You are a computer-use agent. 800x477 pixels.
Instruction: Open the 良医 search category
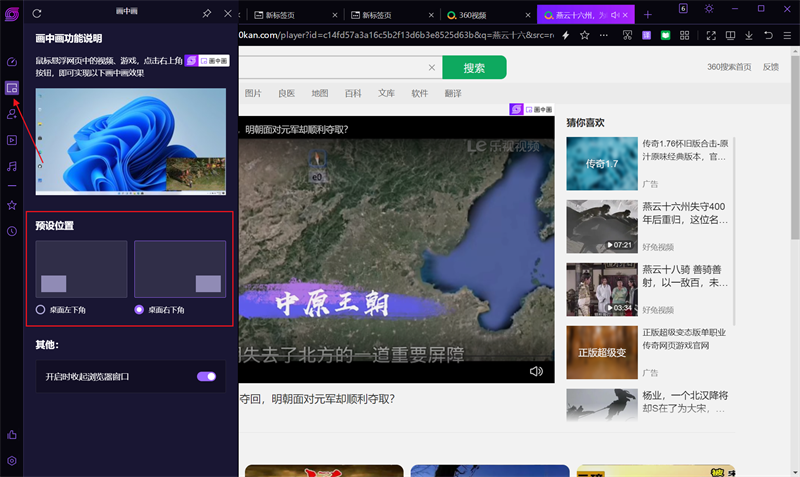pos(286,93)
